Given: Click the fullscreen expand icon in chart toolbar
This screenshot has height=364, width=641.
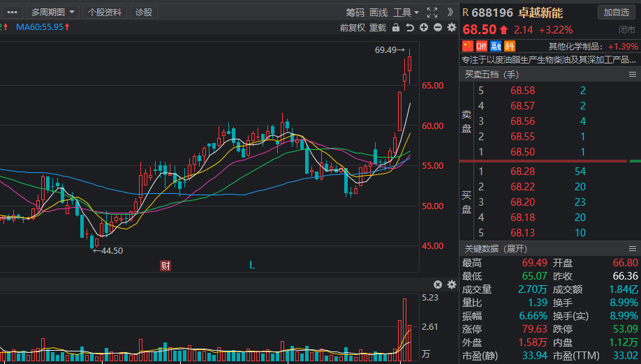Looking at the screenshot, I should click(x=432, y=13).
